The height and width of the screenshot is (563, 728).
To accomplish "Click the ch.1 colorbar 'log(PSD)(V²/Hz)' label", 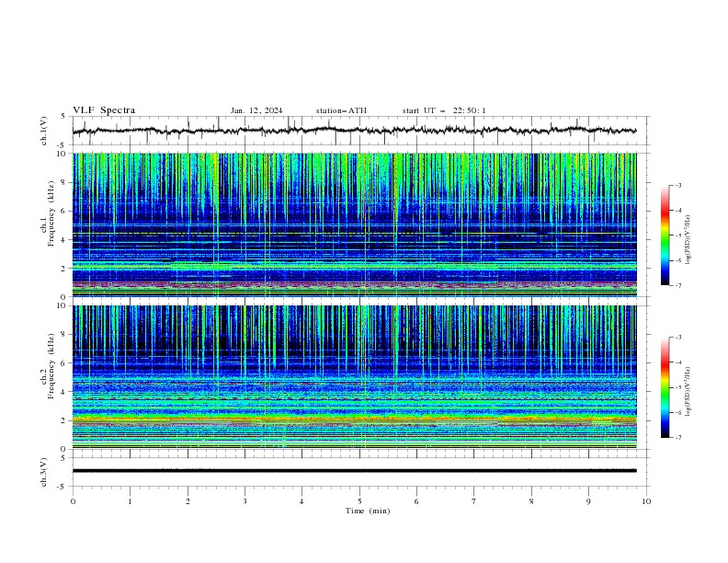I will 688,240.
